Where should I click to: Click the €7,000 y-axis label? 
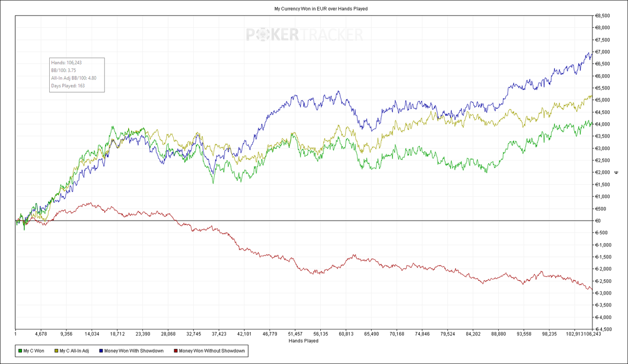[x=602, y=52]
